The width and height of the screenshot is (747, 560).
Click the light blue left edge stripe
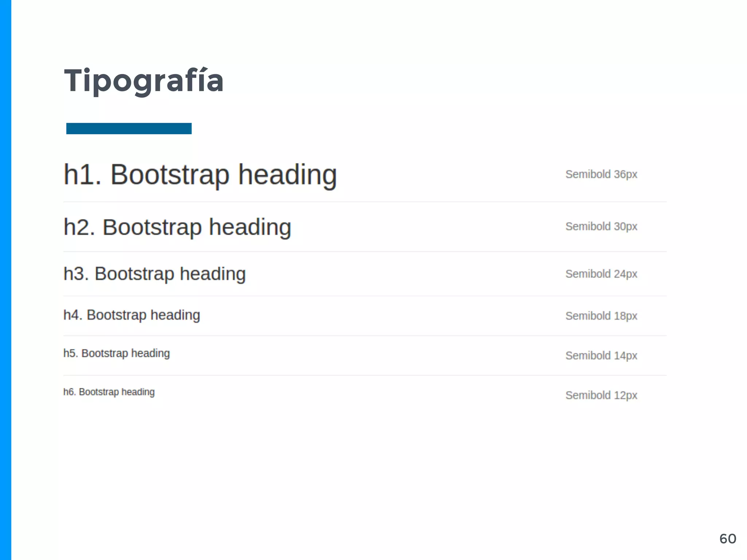(x=5, y=280)
